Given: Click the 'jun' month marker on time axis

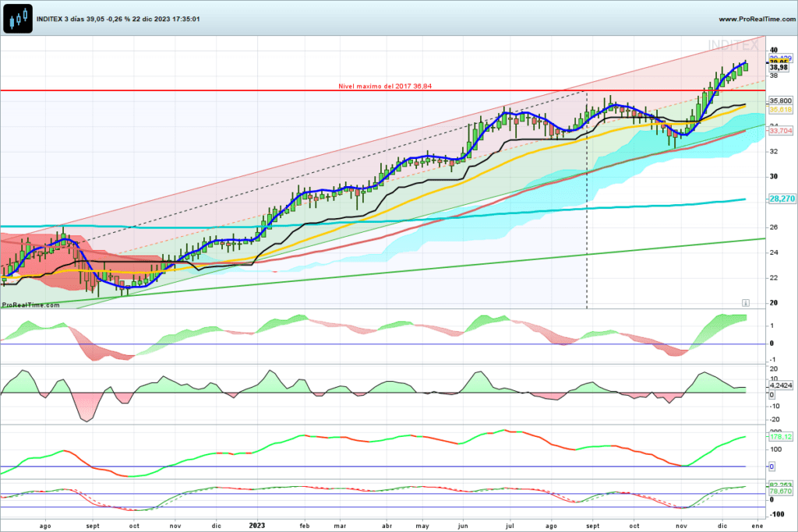Looking at the screenshot, I should [463, 526].
